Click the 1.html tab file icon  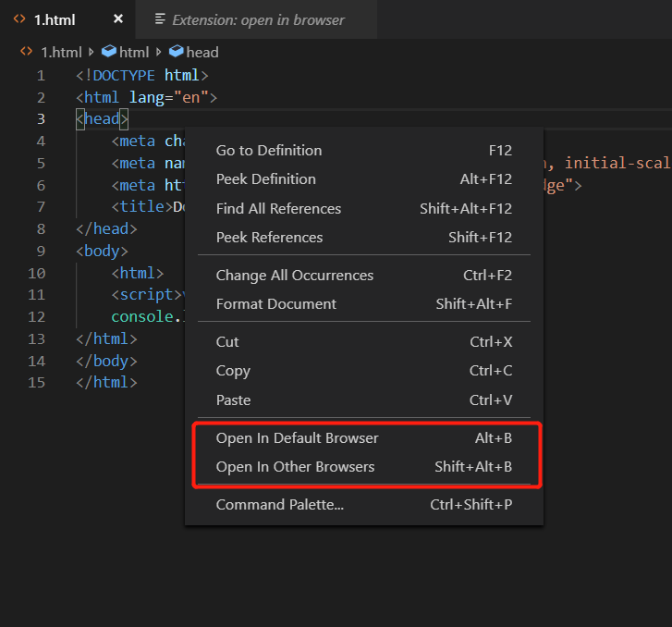[x=18, y=18]
